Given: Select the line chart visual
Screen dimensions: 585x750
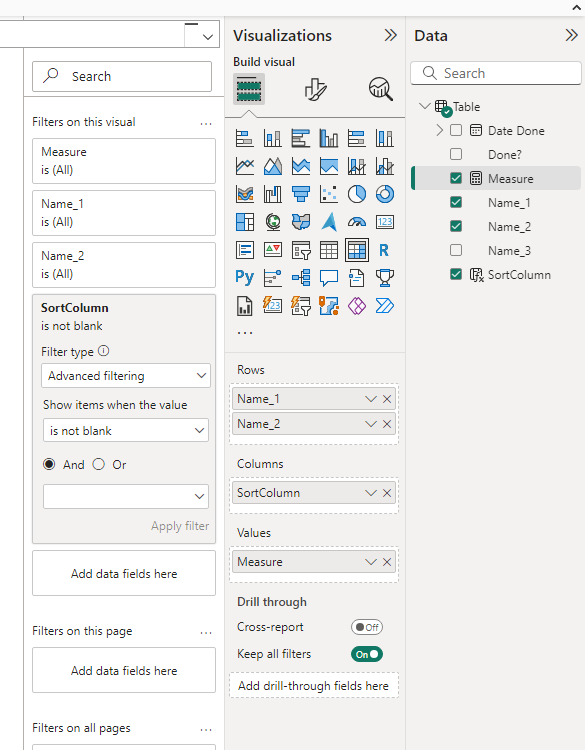Looking at the screenshot, I should tap(244, 166).
